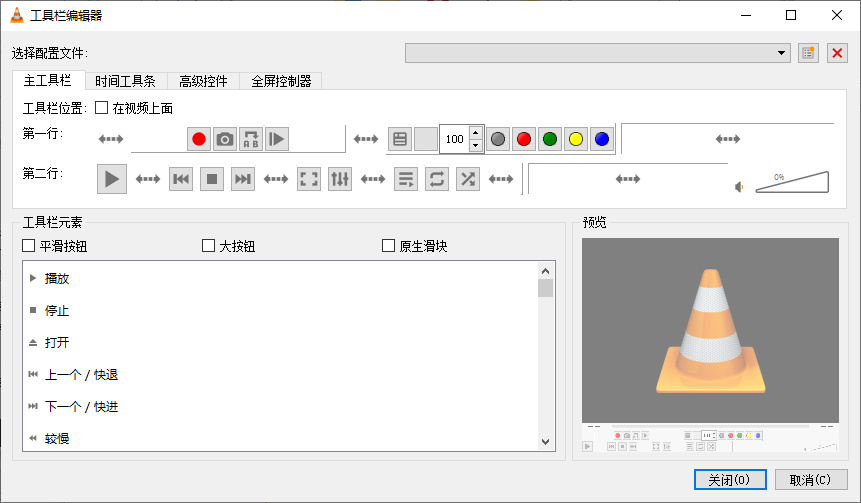Enable the 大按钮 checkbox

pyautogui.click(x=209, y=245)
